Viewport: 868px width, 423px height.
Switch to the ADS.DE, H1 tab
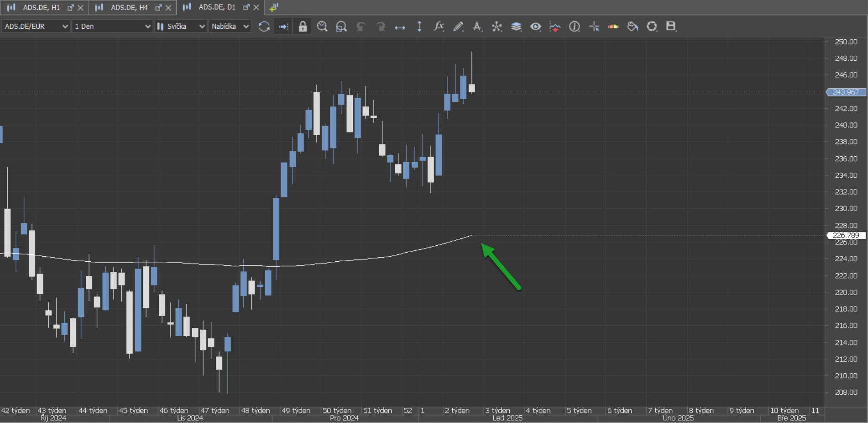41,7
